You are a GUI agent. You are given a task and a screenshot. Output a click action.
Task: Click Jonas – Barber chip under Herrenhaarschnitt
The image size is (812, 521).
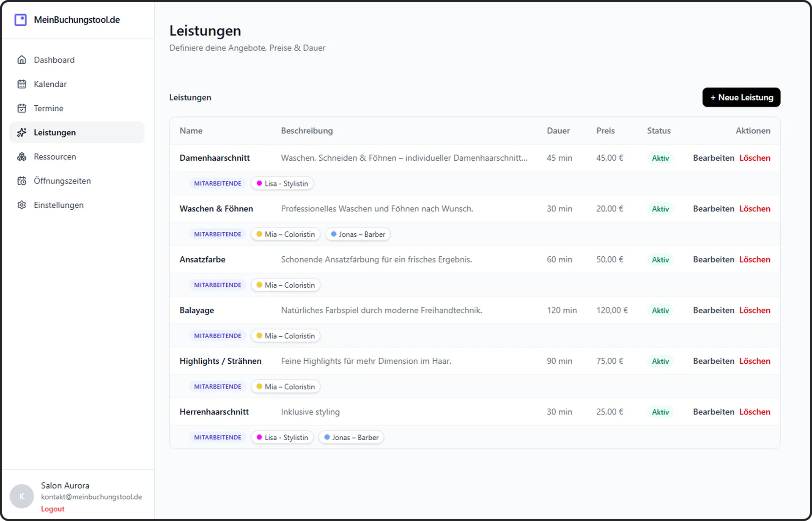(x=351, y=438)
